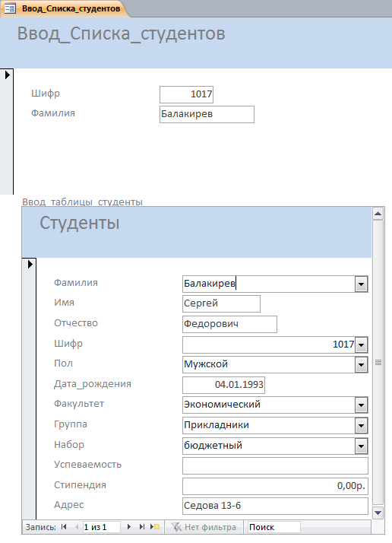This screenshot has width=392, height=543.
Task: Open the Пол dropdown list
Action: click(361, 364)
